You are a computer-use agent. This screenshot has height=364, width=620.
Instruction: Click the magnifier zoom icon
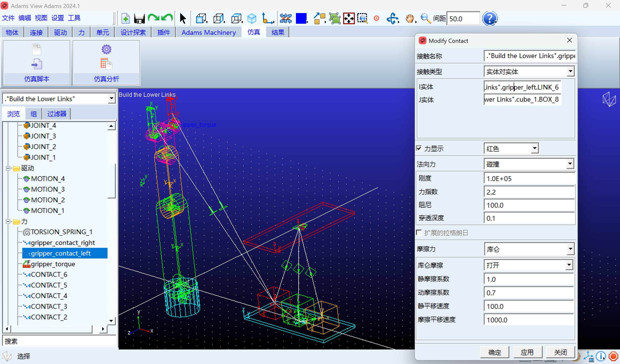point(426,18)
